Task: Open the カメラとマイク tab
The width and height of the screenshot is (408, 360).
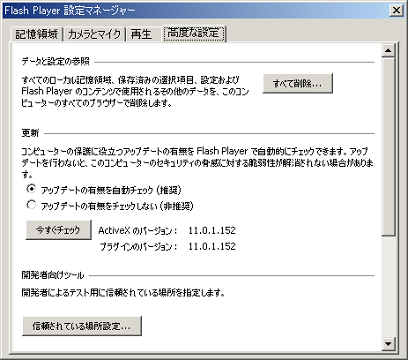Action: pos(94,34)
